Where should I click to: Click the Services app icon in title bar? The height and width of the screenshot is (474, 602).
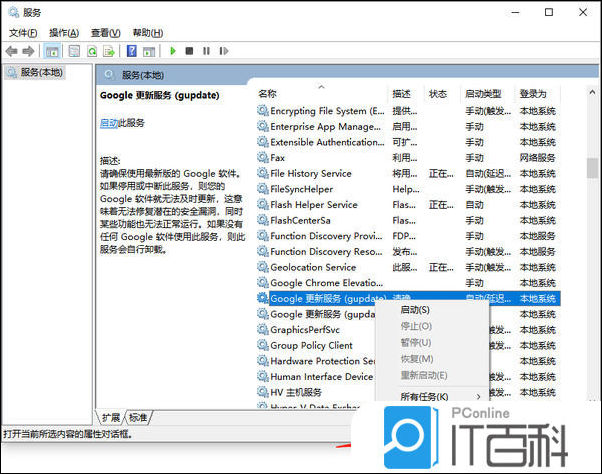(x=14, y=12)
